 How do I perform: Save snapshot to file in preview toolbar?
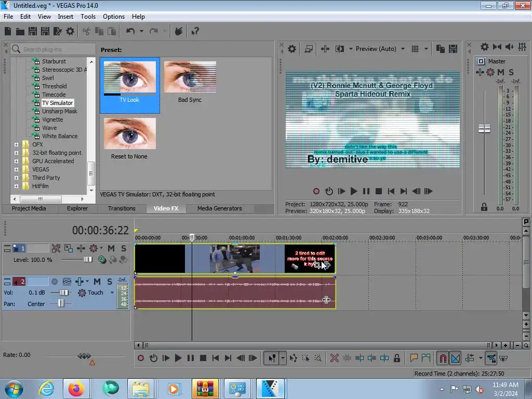click(x=453, y=49)
